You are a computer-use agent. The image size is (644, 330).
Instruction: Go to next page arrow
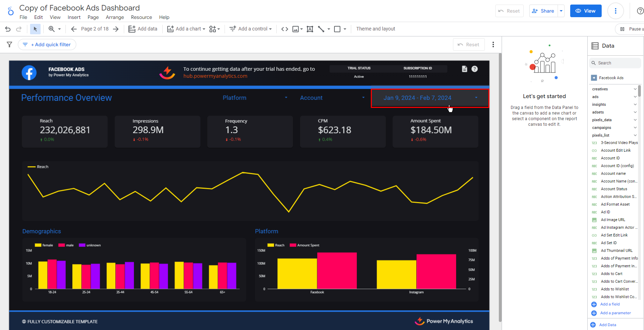pos(116,29)
